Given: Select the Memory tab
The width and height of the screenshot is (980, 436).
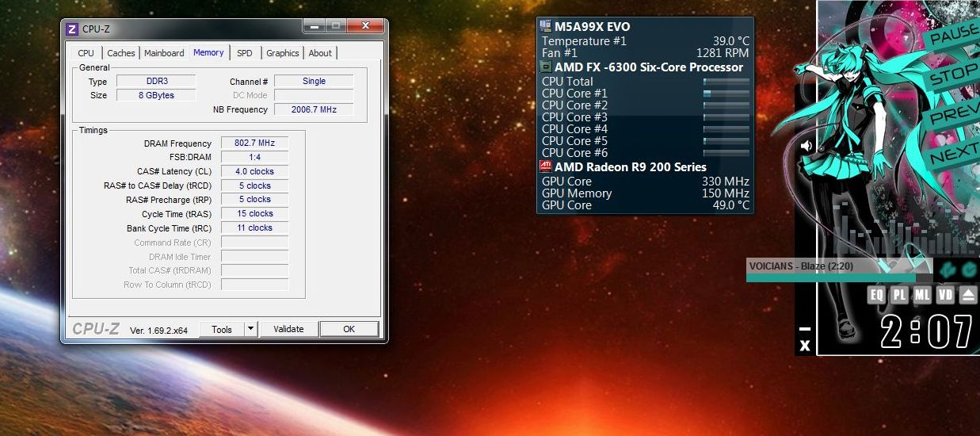Looking at the screenshot, I should tap(209, 52).
